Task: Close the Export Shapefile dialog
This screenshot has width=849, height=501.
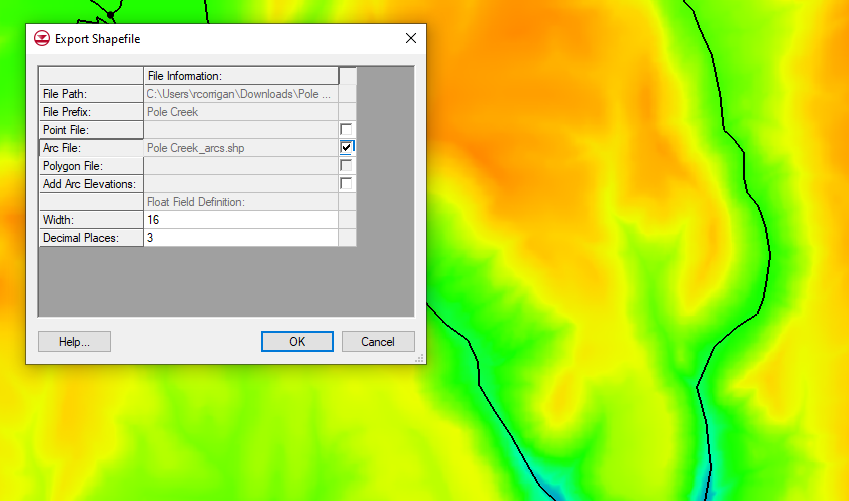Action: [x=411, y=38]
